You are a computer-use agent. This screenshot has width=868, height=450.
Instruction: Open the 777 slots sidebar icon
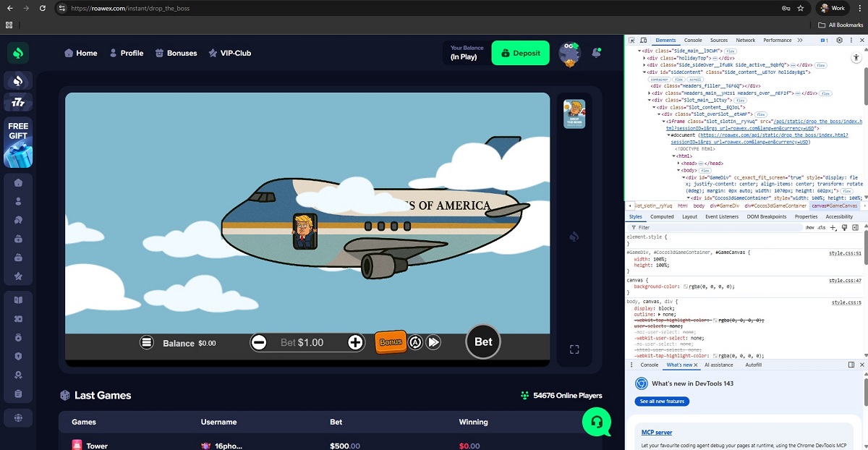click(x=18, y=103)
